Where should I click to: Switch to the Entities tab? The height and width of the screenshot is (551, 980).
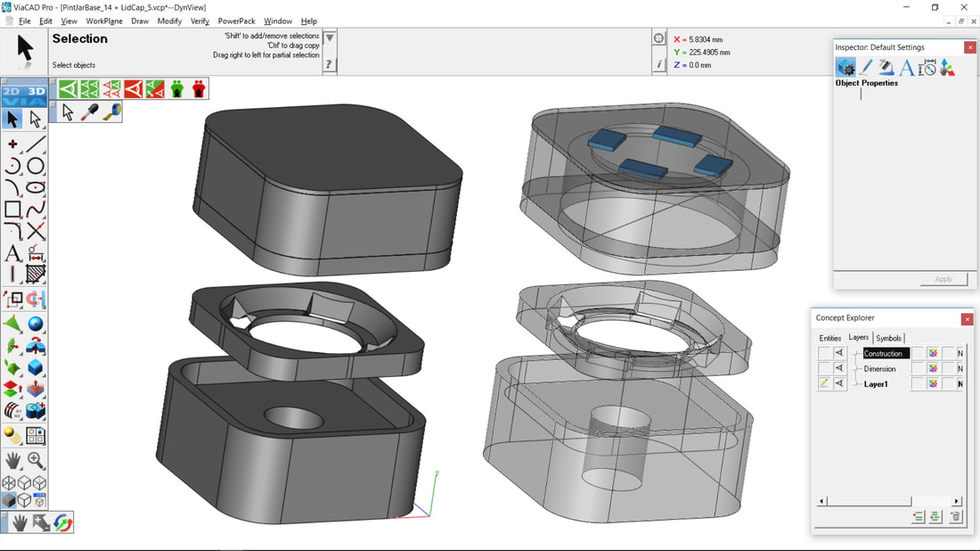click(829, 338)
